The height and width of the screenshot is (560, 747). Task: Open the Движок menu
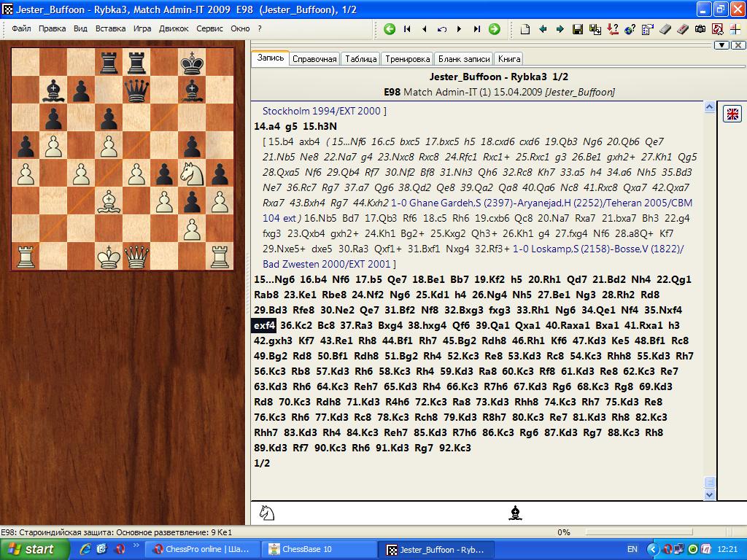click(173, 28)
